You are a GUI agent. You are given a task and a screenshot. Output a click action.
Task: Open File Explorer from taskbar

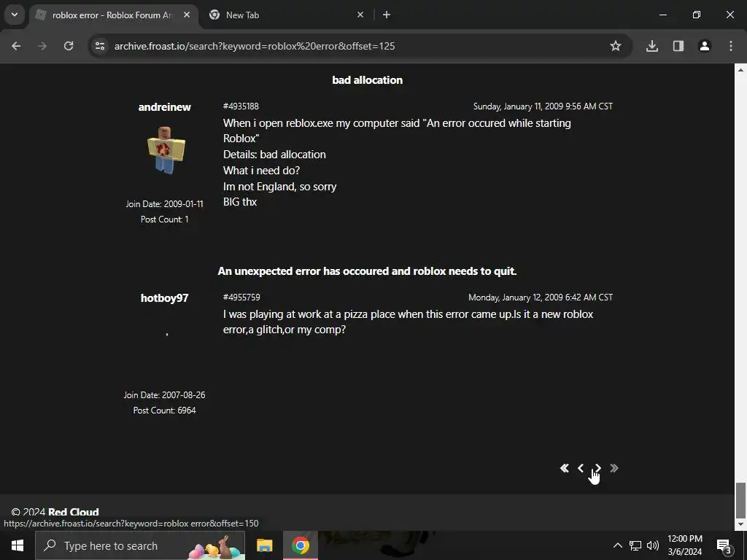[x=264, y=545]
